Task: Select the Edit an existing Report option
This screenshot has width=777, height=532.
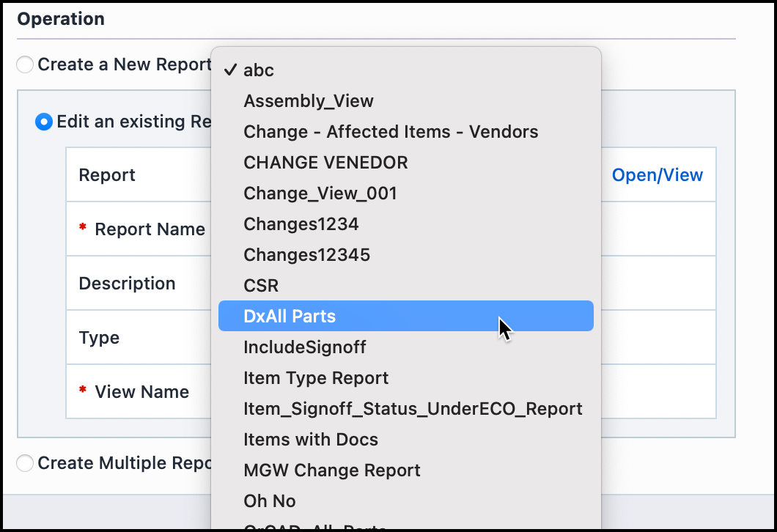Action: point(43,122)
